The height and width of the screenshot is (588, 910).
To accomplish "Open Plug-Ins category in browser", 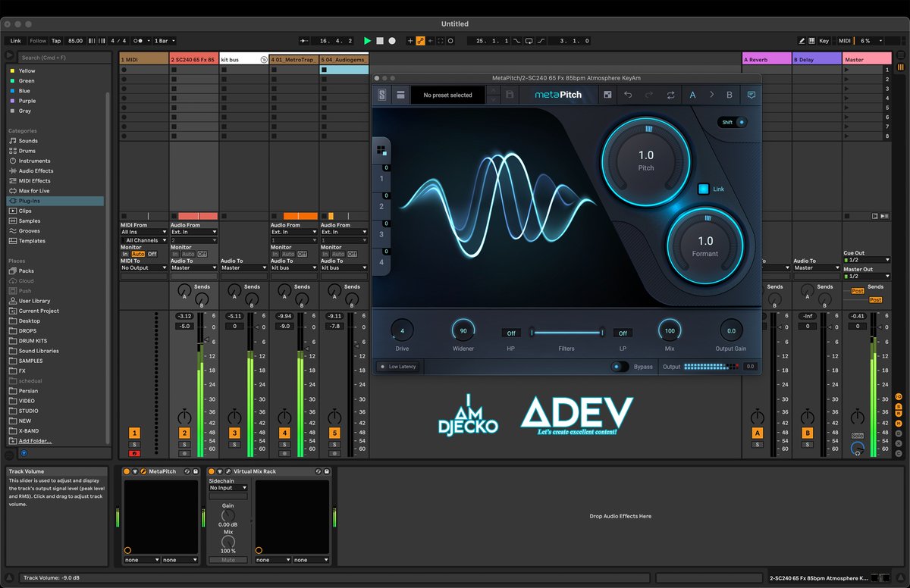I will (55, 201).
